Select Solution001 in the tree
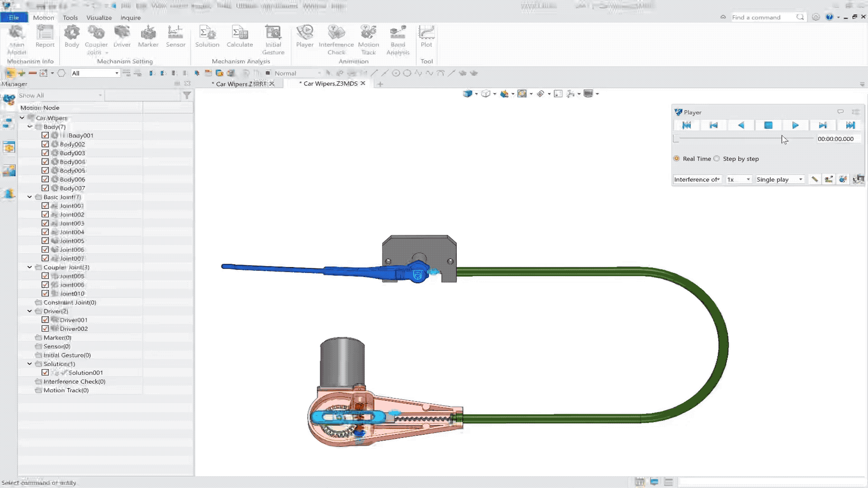Viewport: 868px width, 488px height. click(86, 372)
